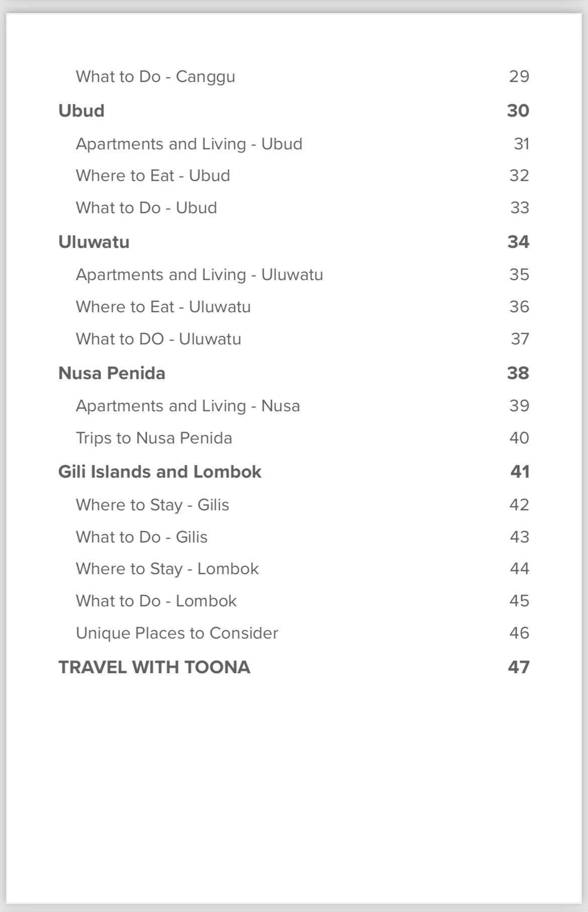Image resolution: width=588 pixels, height=912 pixels.
Task: Open Unique Places to Consider
Action: click(x=177, y=633)
